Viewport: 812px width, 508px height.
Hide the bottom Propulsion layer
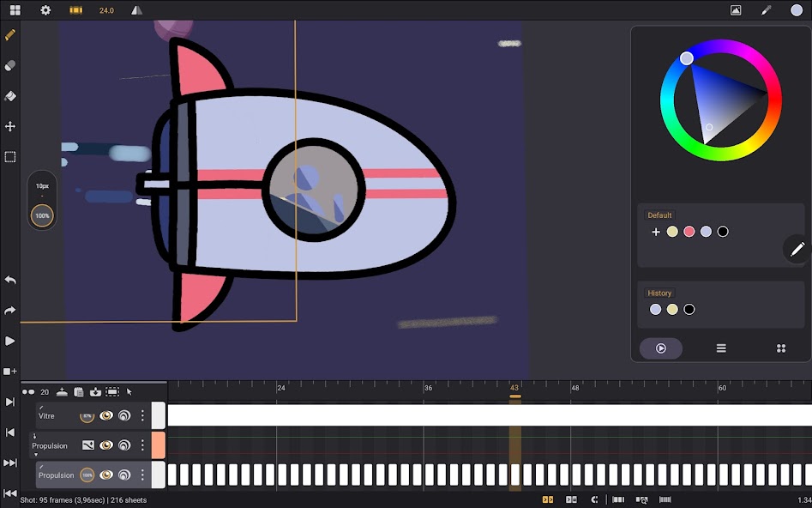pyautogui.click(x=106, y=475)
